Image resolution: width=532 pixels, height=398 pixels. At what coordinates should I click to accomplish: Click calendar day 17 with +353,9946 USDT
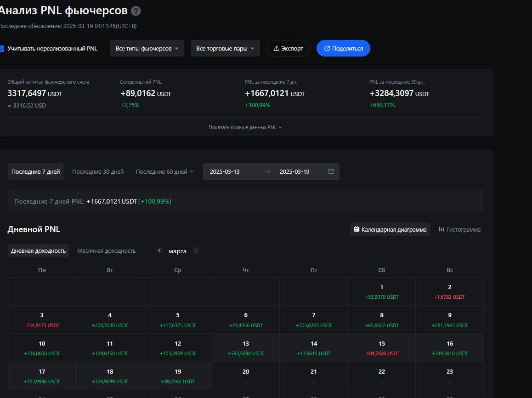coord(42,376)
